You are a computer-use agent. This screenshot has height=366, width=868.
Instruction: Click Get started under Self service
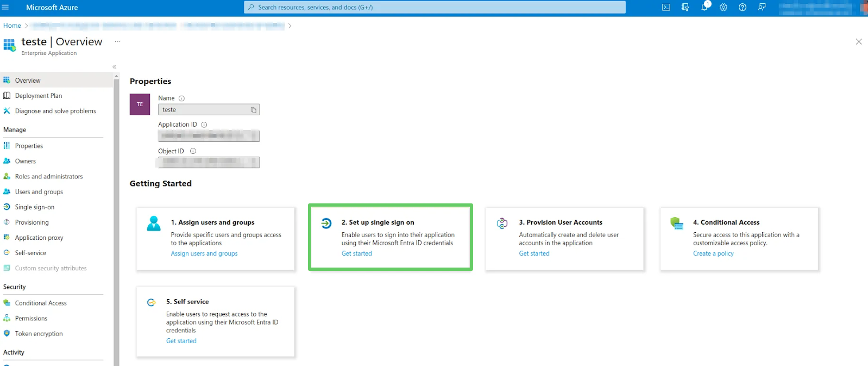coord(181,341)
